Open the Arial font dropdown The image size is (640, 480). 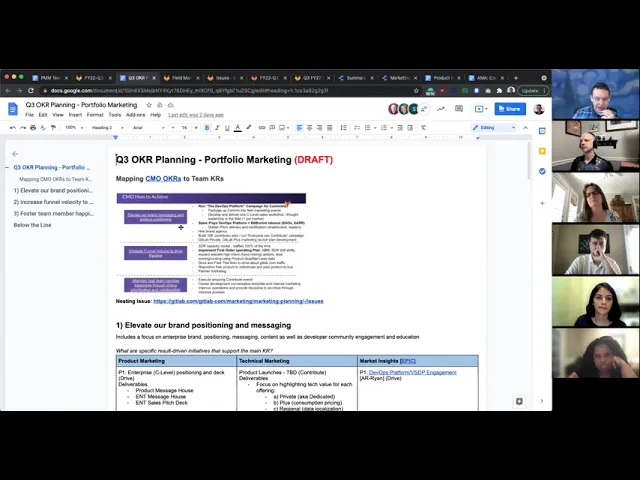(149, 128)
